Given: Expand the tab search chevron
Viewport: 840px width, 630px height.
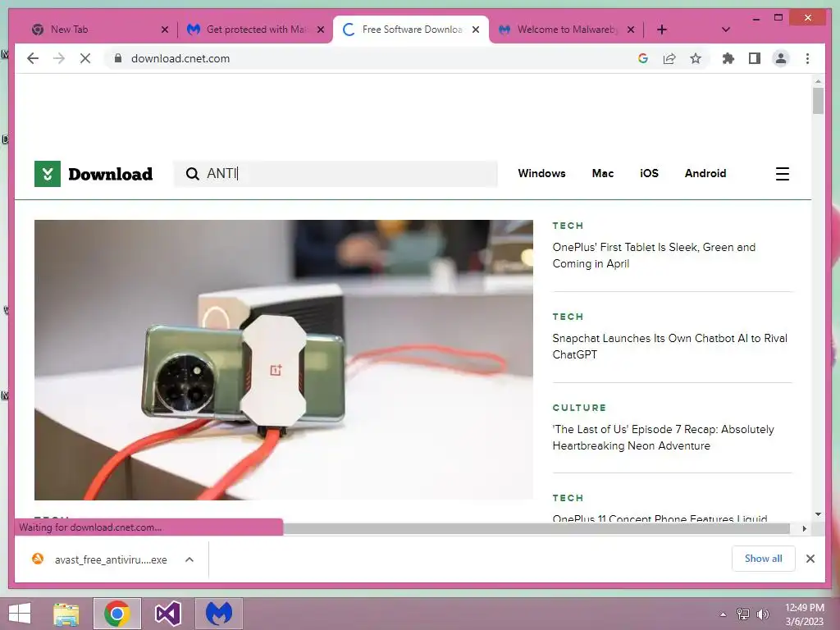Looking at the screenshot, I should point(725,30).
